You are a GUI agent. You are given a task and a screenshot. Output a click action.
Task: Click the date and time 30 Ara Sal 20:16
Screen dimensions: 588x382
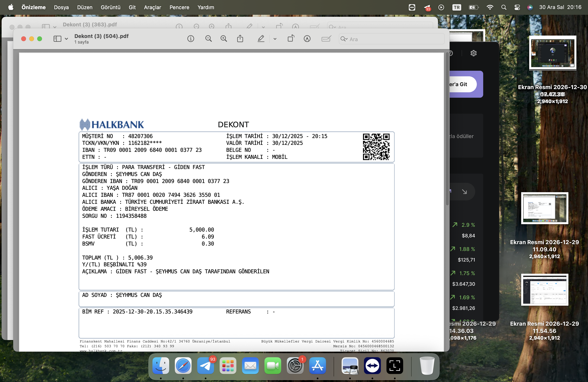click(x=560, y=7)
